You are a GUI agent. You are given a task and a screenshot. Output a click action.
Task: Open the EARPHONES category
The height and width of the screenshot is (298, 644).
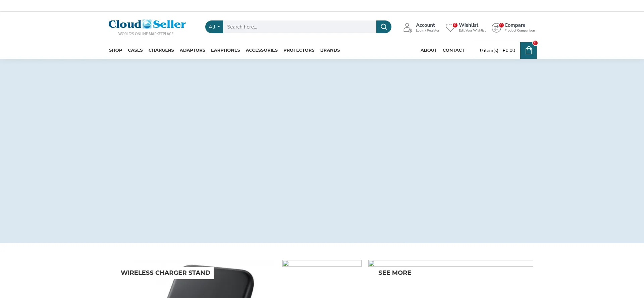pos(225,50)
